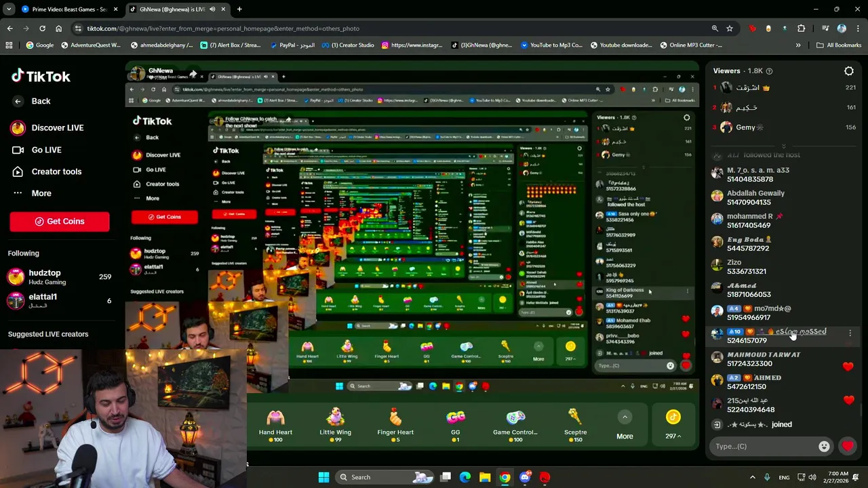
Task: Open options for eSlam moSSed comment
Action: coord(850,333)
